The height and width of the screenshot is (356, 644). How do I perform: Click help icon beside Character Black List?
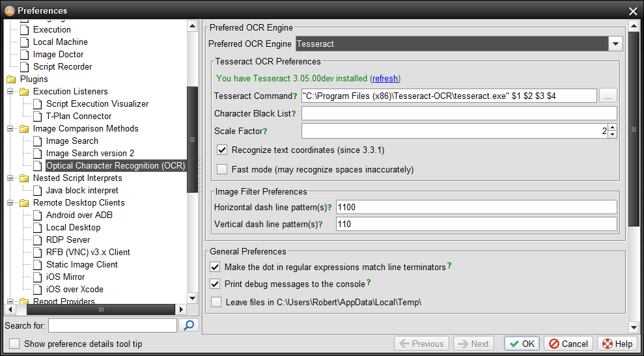[x=293, y=113]
